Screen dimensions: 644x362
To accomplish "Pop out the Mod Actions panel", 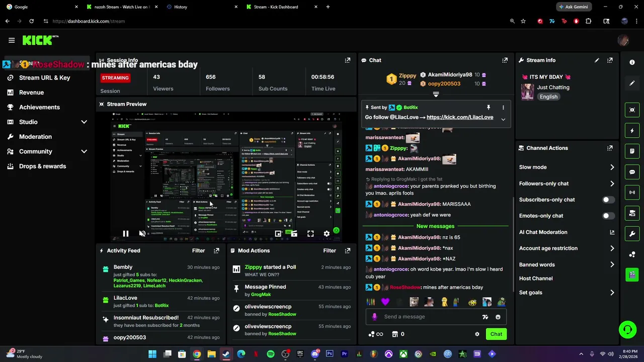I will [x=347, y=250].
